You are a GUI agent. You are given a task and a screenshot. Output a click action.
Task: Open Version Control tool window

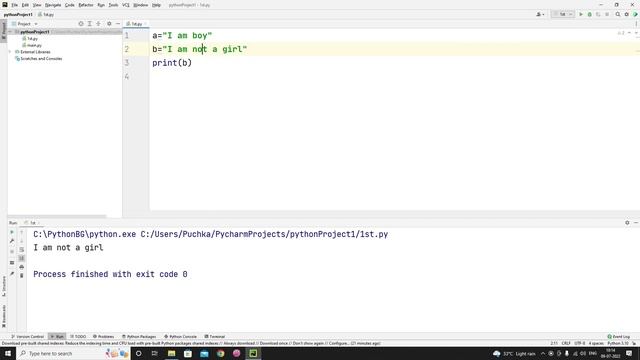tap(28, 337)
